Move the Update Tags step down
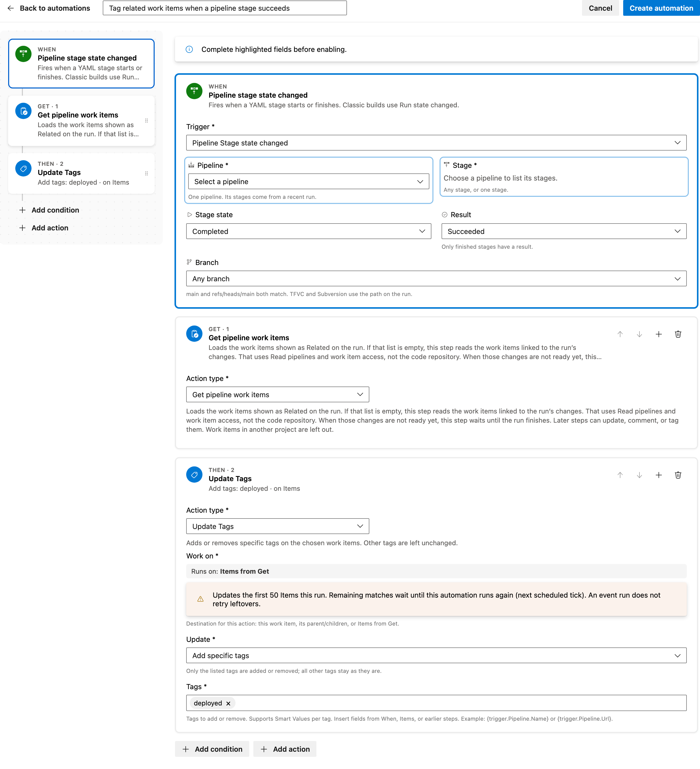The image size is (700, 769). click(639, 475)
